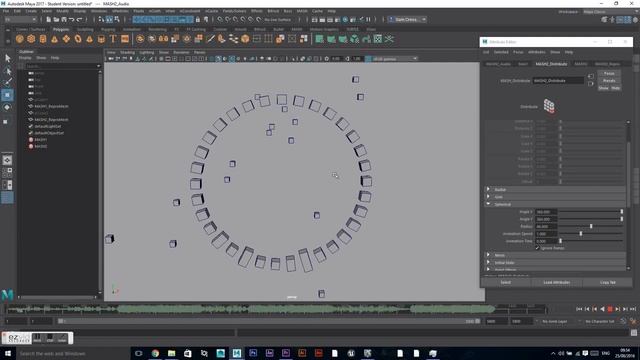Click the Show button in Attribute Editor
This screenshot has height=360, width=640.
point(603,88)
